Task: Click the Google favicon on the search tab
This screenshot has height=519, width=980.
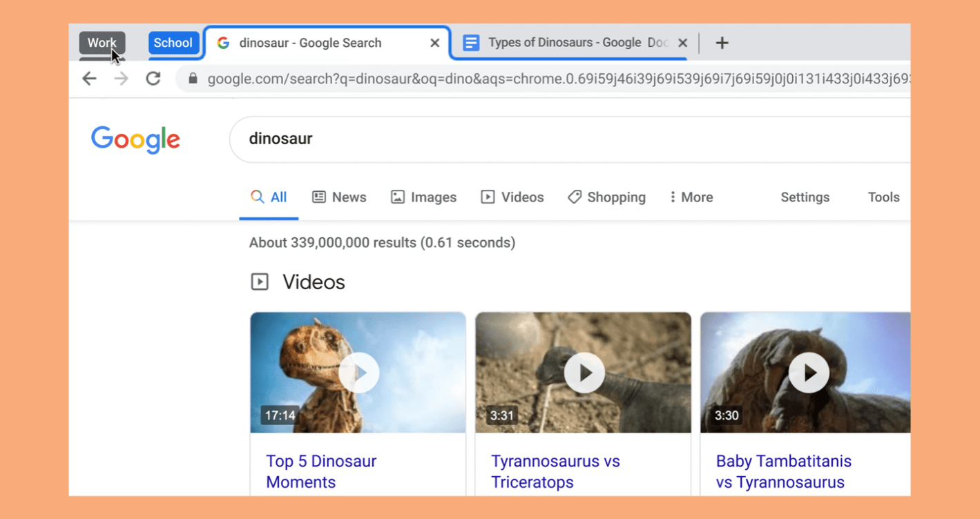Action: (x=223, y=42)
